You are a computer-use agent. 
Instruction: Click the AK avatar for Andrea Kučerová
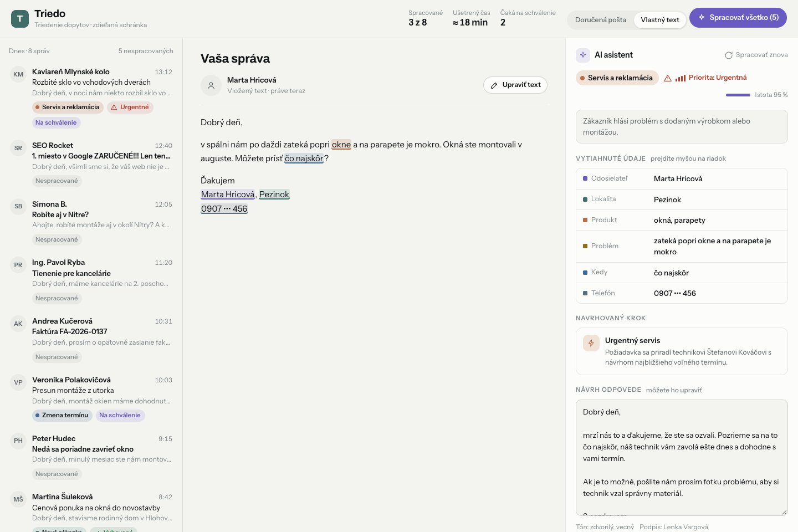18,324
